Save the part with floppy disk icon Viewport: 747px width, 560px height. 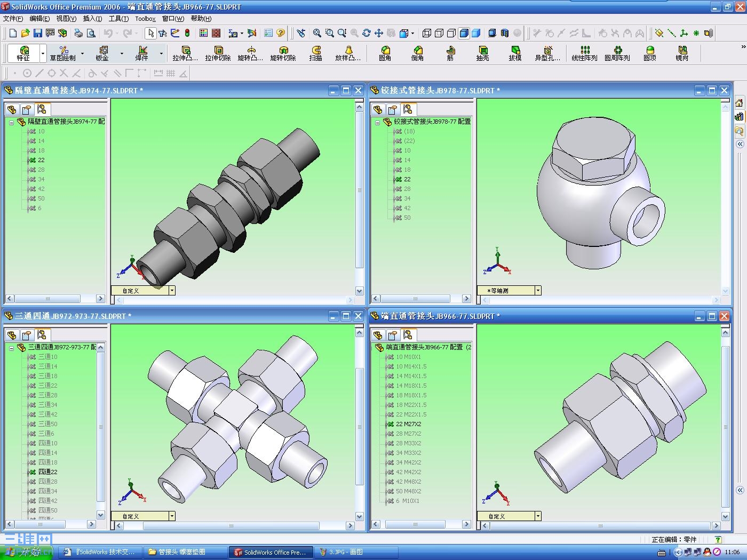point(37,33)
